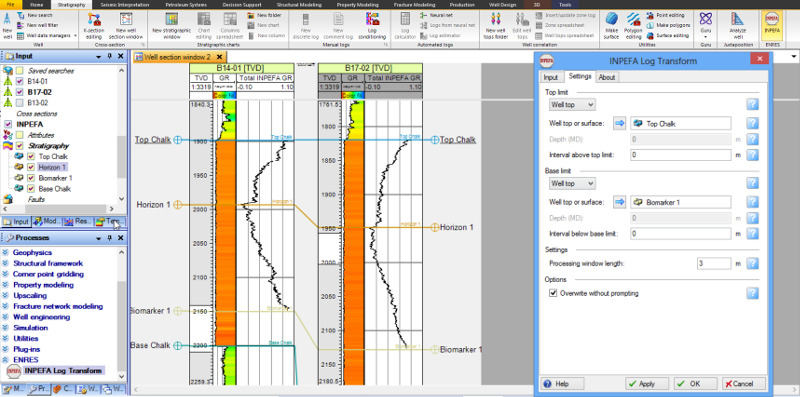Viewport: 800px width, 397px height.
Task: Click the Cancel button
Action: (744, 384)
